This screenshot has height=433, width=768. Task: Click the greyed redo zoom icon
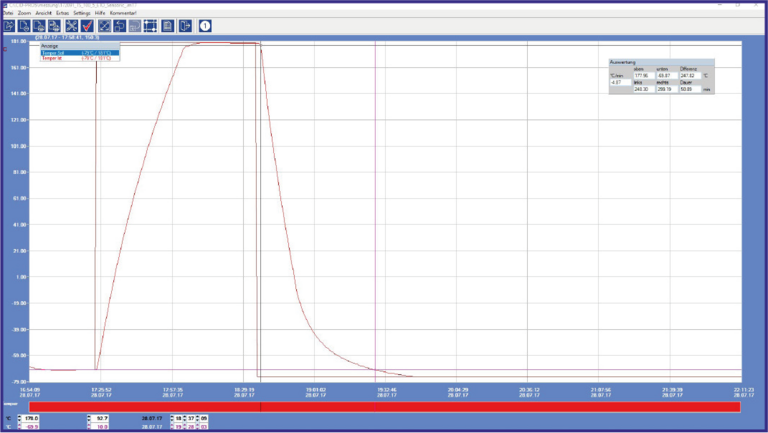pos(135,26)
